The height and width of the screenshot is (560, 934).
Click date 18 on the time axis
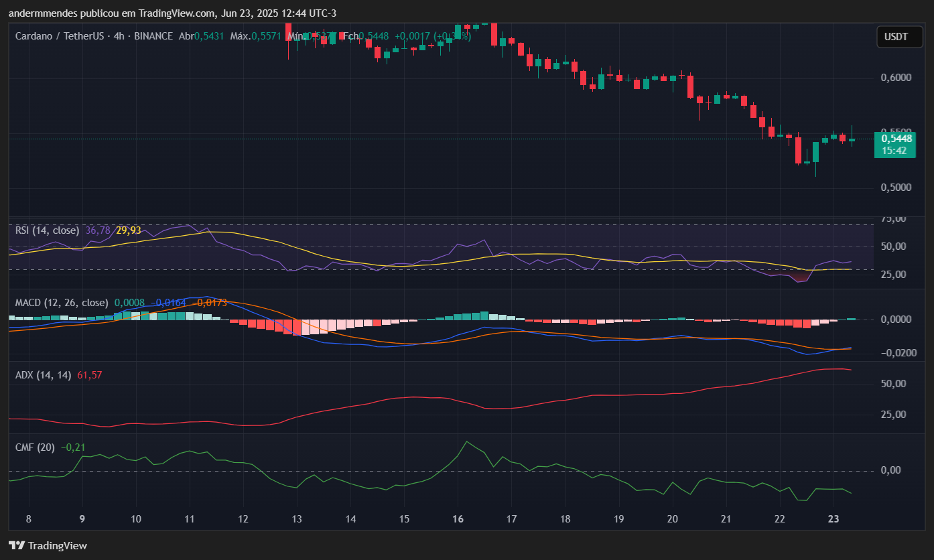(565, 519)
